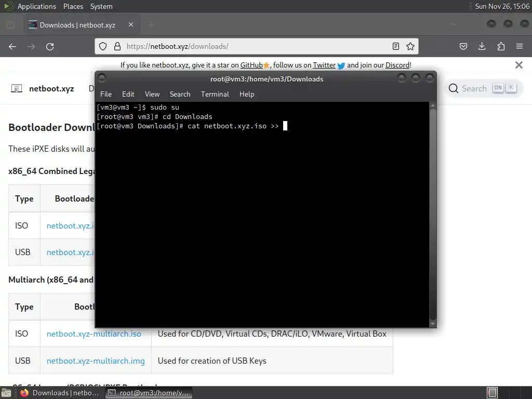Click terminal scrollbar up arrow
The width and height of the screenshot is (532, 399).
(433, 105)
